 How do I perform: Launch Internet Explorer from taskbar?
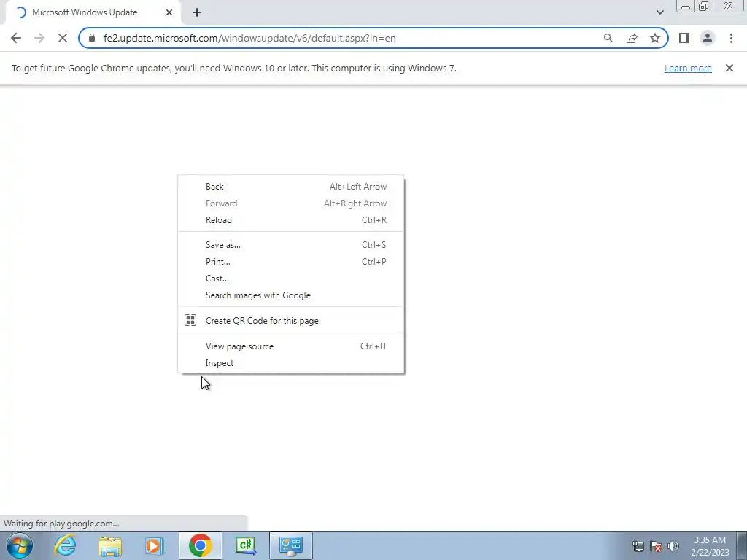coord(65,545)
